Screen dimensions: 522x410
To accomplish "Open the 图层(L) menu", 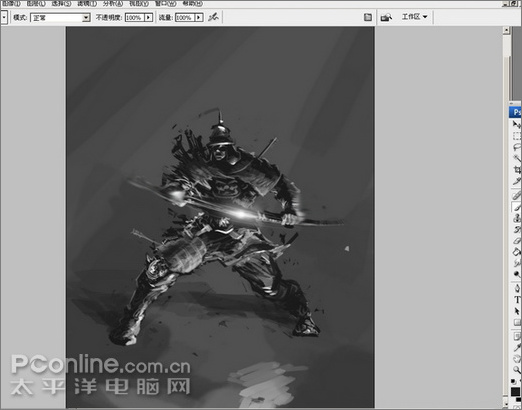I will point(36,4).
